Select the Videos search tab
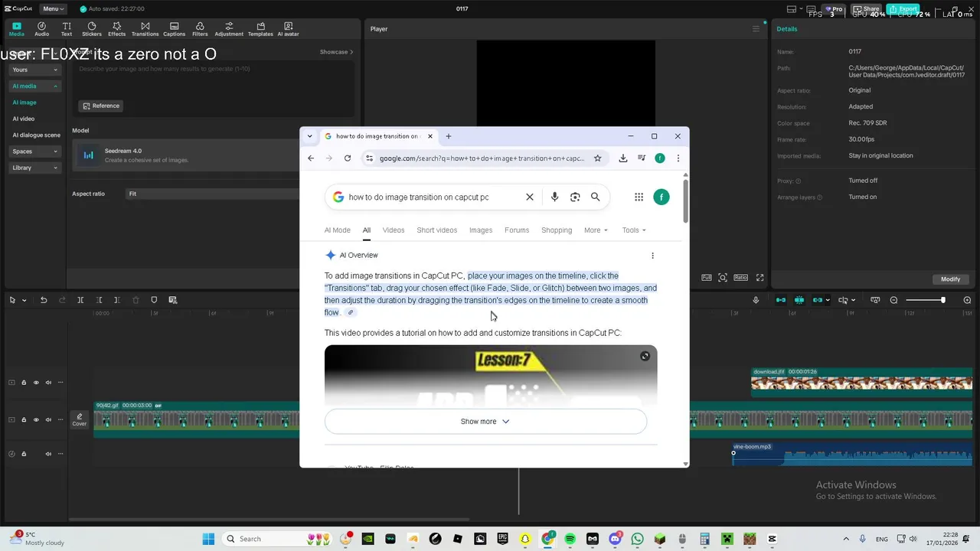The width and height of the screenshot is (980, 551). [394, 230]
